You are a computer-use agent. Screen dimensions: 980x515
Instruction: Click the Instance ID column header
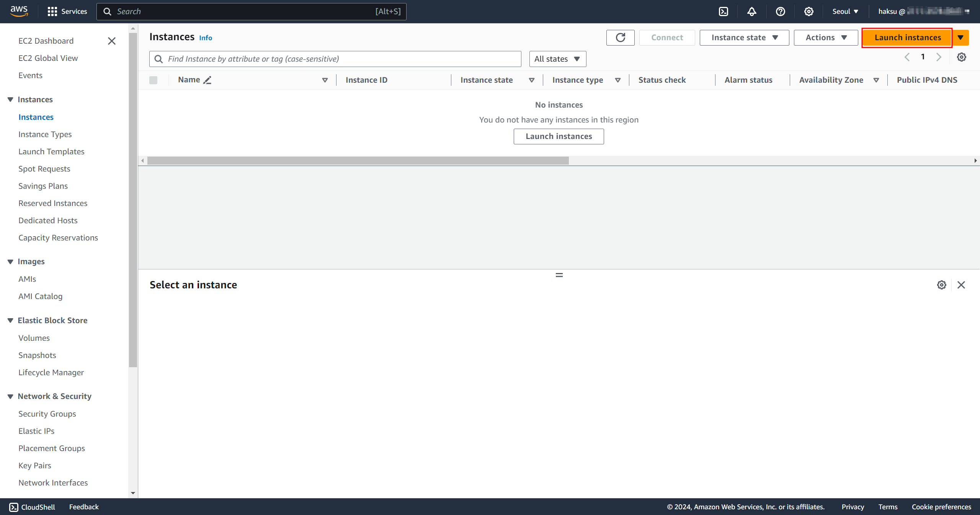coord(366,80)
